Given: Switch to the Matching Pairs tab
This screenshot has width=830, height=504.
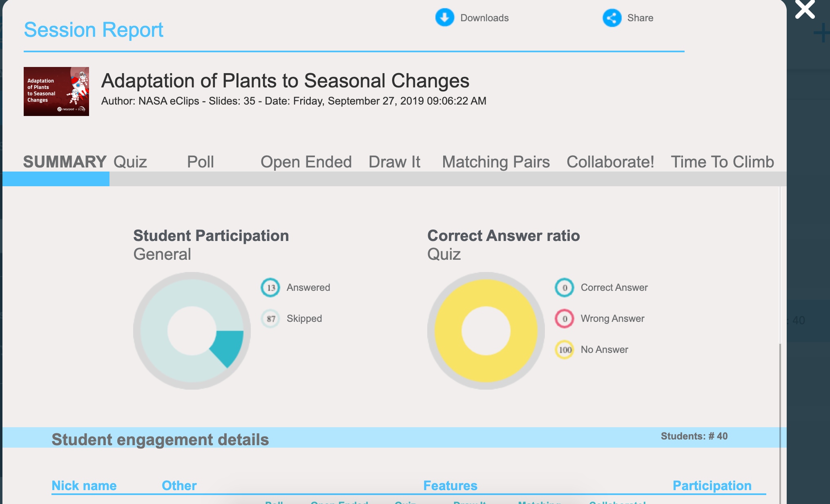Looking at the screenshot, I should point(496,162).
